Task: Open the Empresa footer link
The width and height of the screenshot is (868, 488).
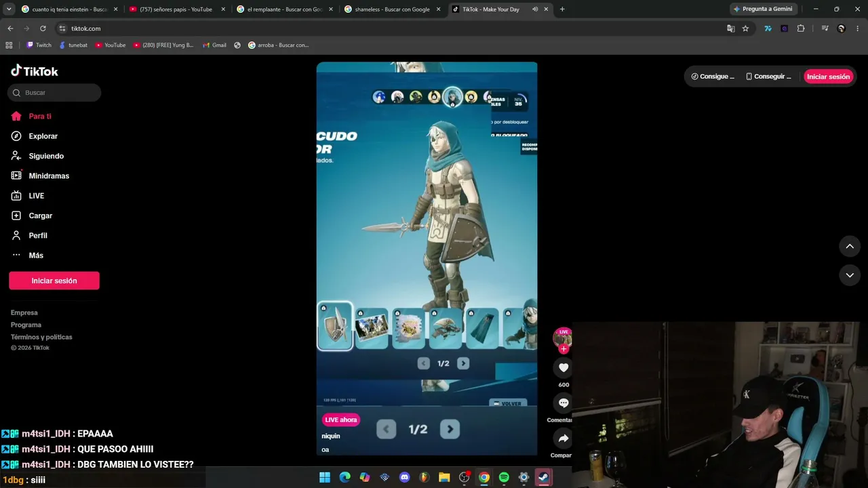Action: 24,312
